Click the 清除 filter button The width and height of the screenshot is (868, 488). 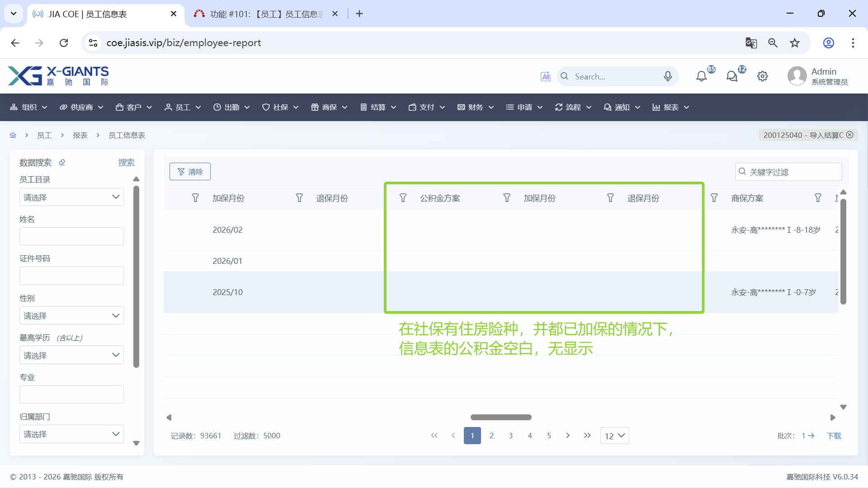pyautogui.click(x=190, y=172)
